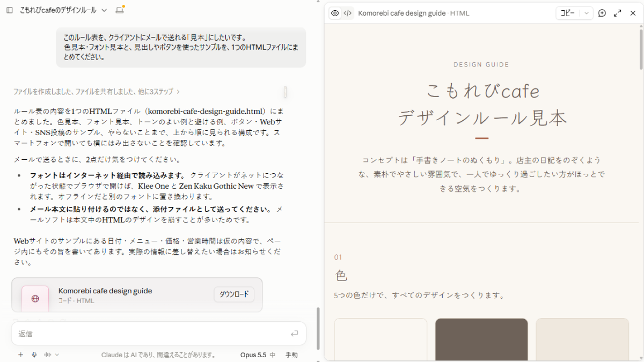Click the add comment bubble icon
The image size is (644, 362).
602,13
